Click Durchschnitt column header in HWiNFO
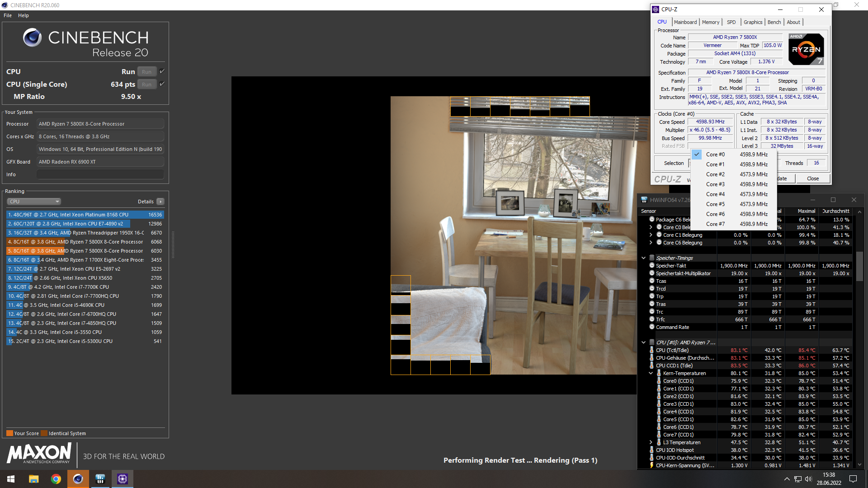The image size is (868, 488). (836, 211)
